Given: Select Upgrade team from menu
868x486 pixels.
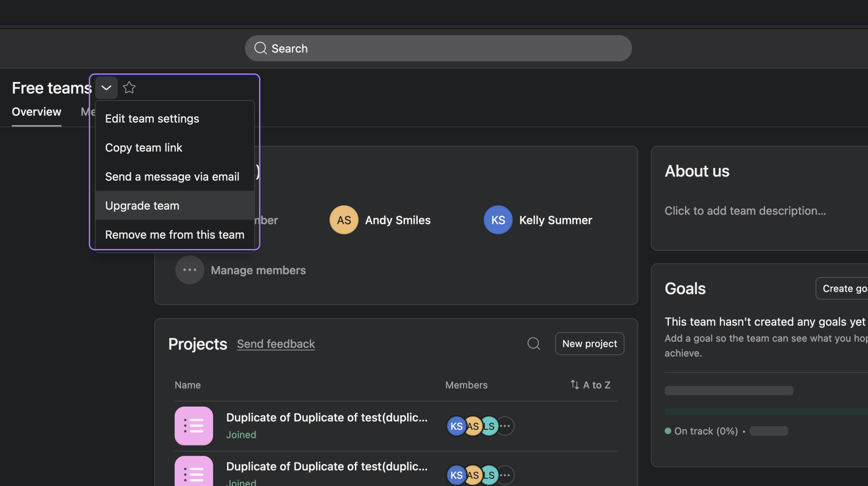Looking at the screenshot, I should (142, 205).
